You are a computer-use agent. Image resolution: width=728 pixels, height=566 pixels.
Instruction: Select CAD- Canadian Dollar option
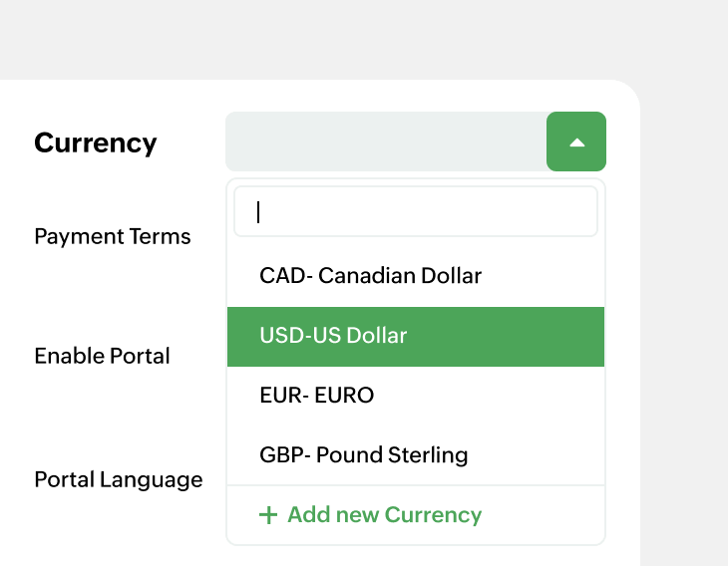370,276
